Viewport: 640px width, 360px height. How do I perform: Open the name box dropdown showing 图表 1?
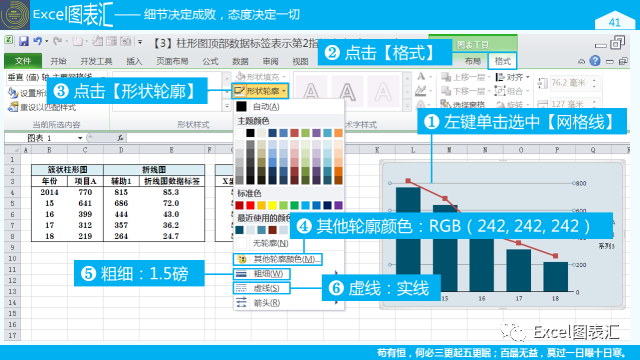tap(80, 138)
